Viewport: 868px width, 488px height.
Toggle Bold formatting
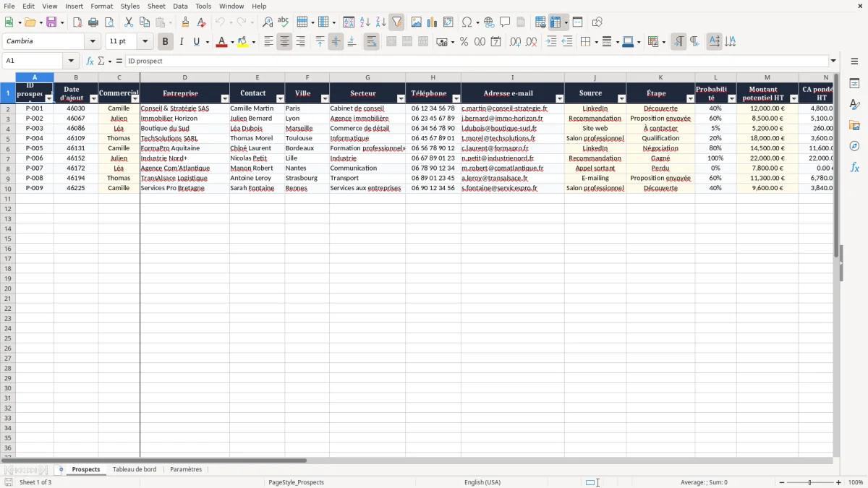(x=166, y=42)
